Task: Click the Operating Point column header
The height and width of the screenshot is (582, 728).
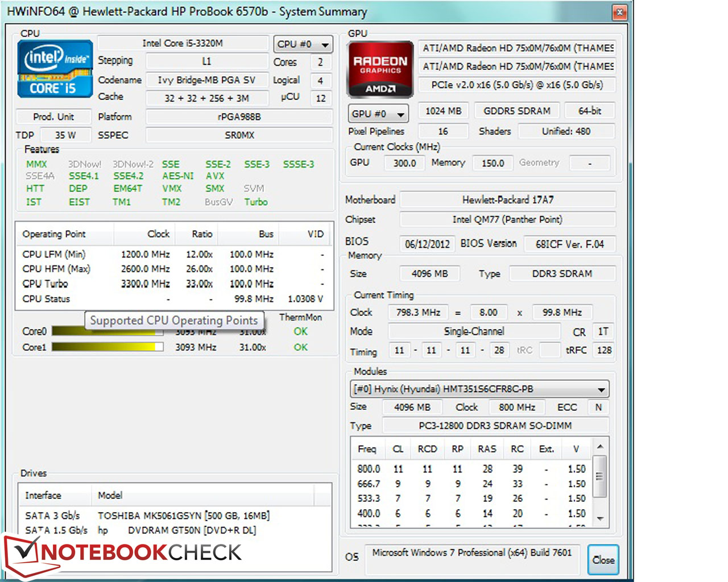Action: tap(65, 234)
